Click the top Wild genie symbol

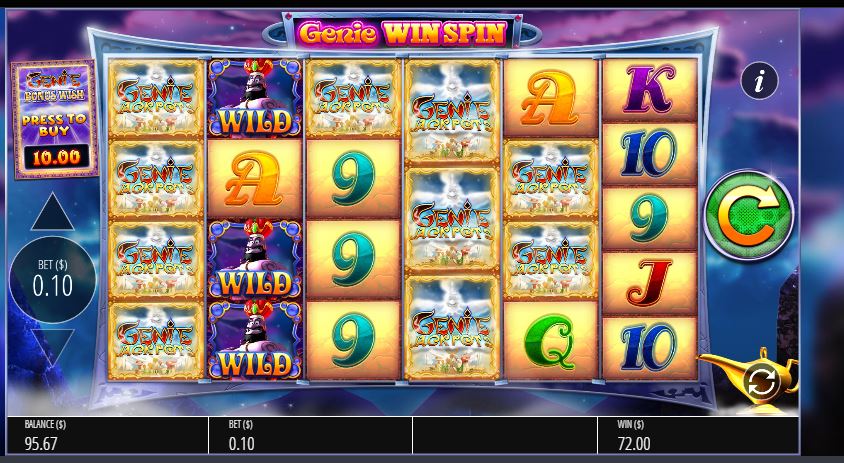click(254, 97)
